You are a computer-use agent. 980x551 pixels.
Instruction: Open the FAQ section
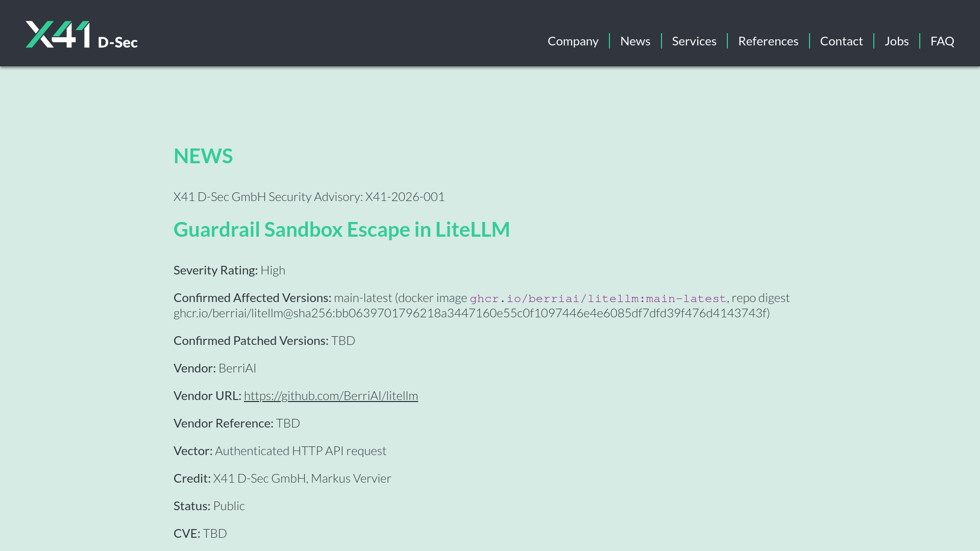click(x=942, y=41)
